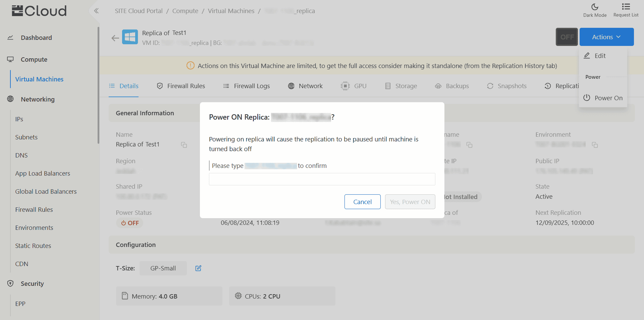This screenshot has height=320, width=644.
Task: Click the OFF power state toggle
Action: pos(567,37)
